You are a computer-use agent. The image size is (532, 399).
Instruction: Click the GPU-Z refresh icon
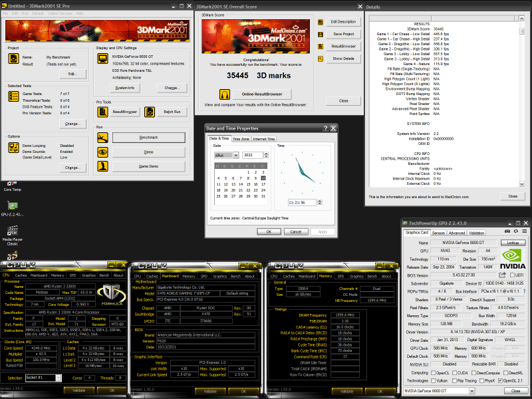click(516, 231)
